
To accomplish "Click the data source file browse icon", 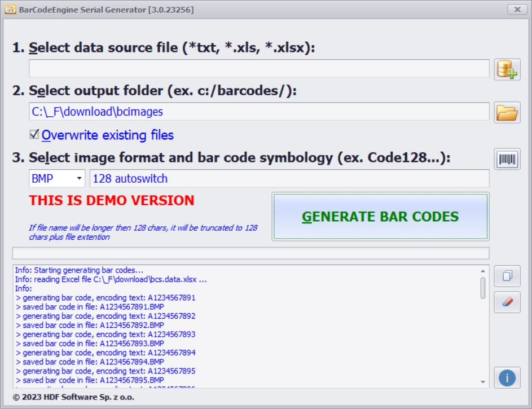I will click(x=507, y=69).
